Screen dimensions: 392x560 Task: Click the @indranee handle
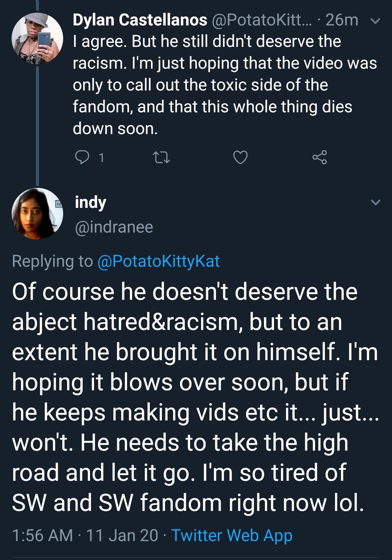(x=114, y=227)
